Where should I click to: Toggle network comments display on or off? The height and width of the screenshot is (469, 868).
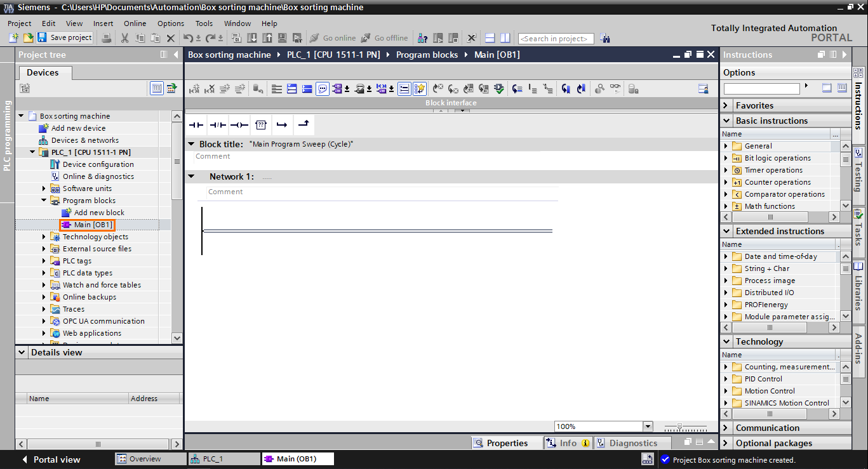[x=323, y=89]
